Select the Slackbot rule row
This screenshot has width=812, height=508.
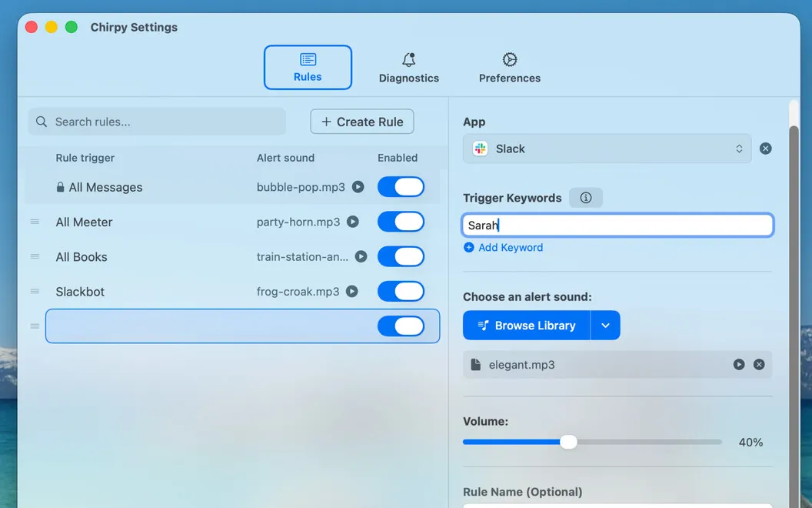(232, 291)
